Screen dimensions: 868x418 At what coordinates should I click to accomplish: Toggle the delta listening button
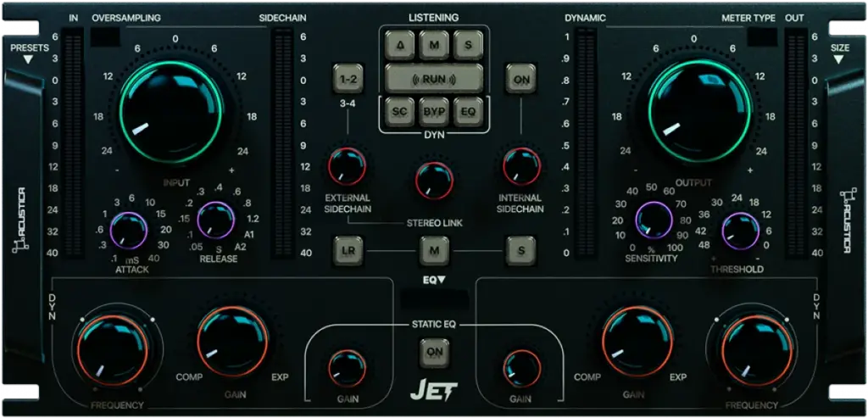click(401, 46)
